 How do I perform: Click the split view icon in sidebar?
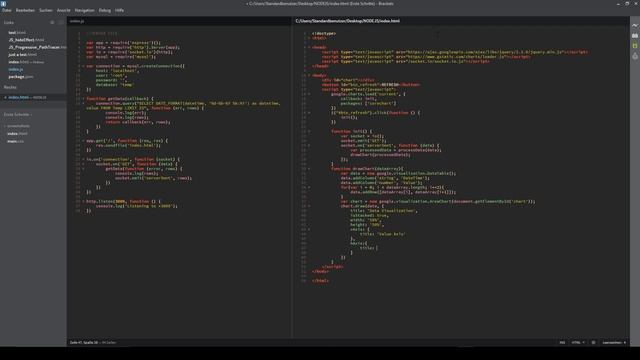pyautogui.click(x=60, y=22)
